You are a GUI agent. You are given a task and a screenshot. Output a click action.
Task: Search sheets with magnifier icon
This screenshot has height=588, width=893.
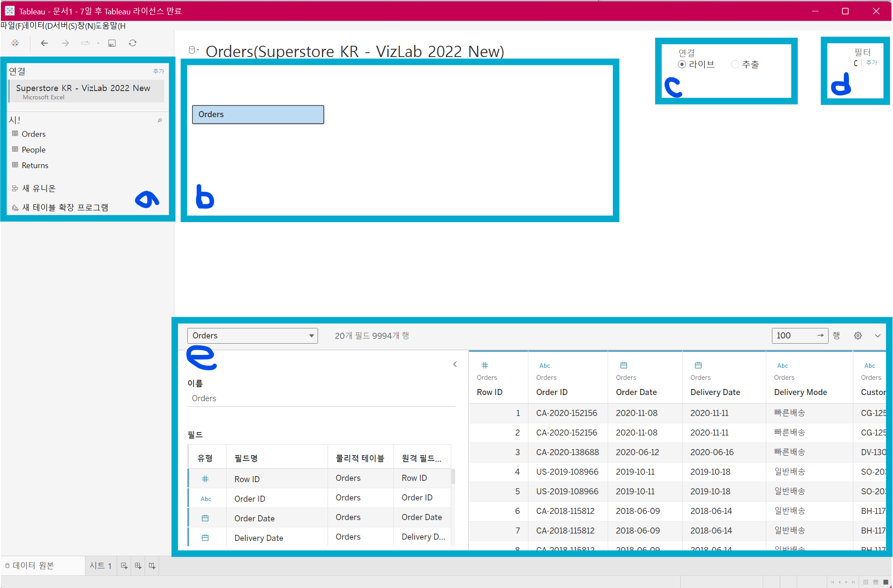click(x=160, y=120)
